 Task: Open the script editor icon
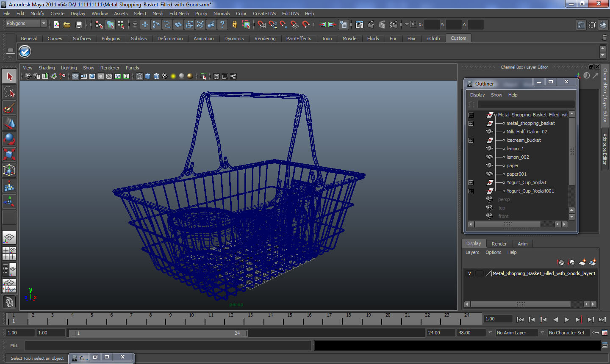click(604, 345)
